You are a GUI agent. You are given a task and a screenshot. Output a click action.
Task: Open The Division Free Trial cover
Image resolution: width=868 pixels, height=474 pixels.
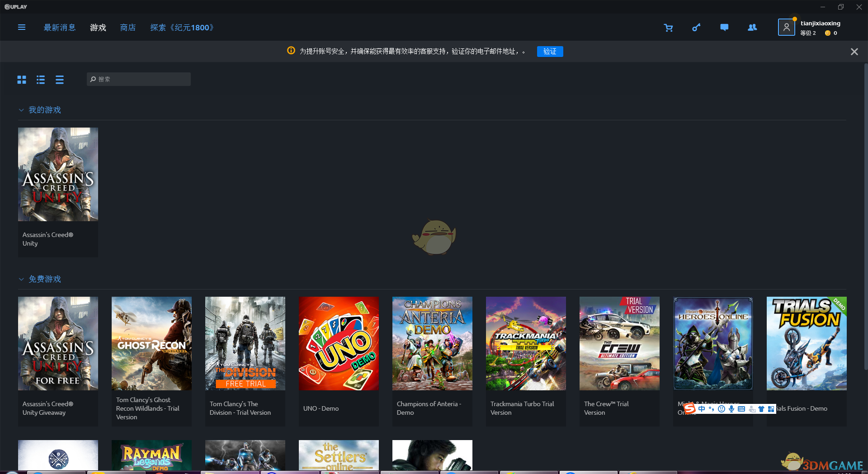[245, 343]
